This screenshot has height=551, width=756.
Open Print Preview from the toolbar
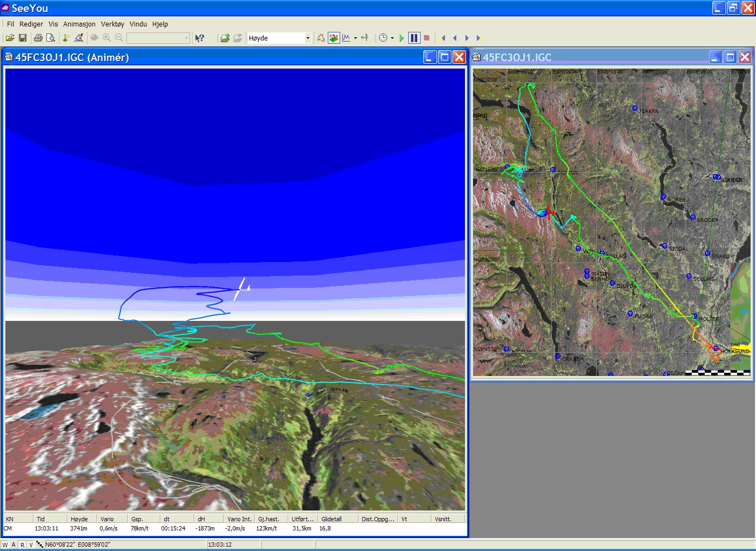click(x=51, y=38)
